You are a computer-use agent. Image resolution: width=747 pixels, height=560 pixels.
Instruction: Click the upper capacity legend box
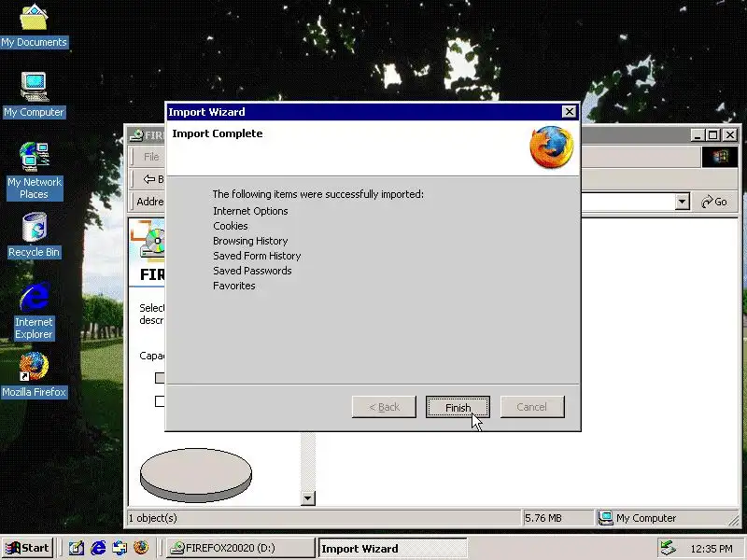160,378
